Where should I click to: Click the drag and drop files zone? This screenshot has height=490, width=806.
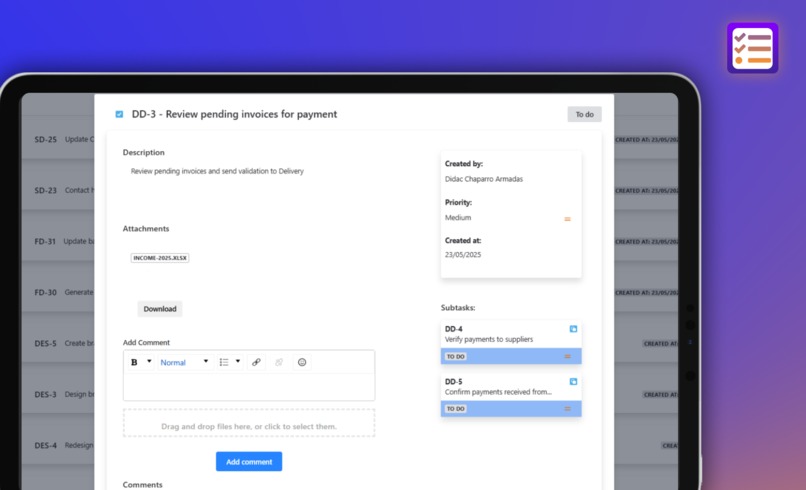click(249, 423)
